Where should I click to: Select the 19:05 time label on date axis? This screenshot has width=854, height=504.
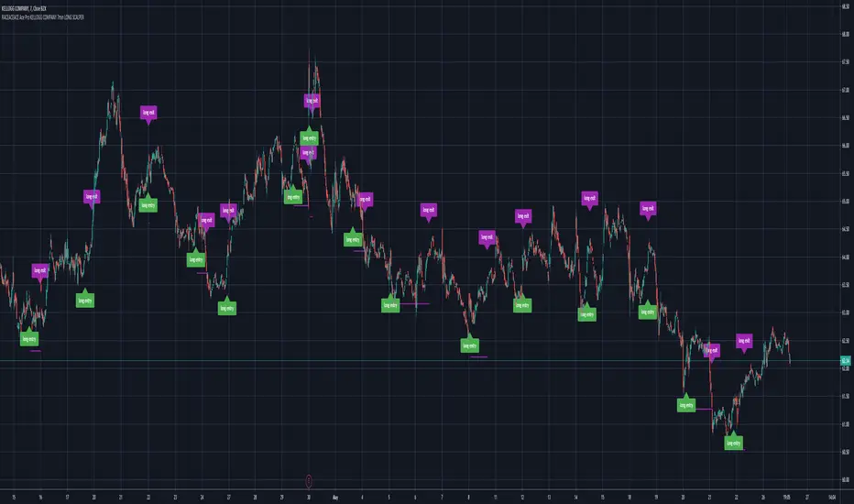point(787,497)
